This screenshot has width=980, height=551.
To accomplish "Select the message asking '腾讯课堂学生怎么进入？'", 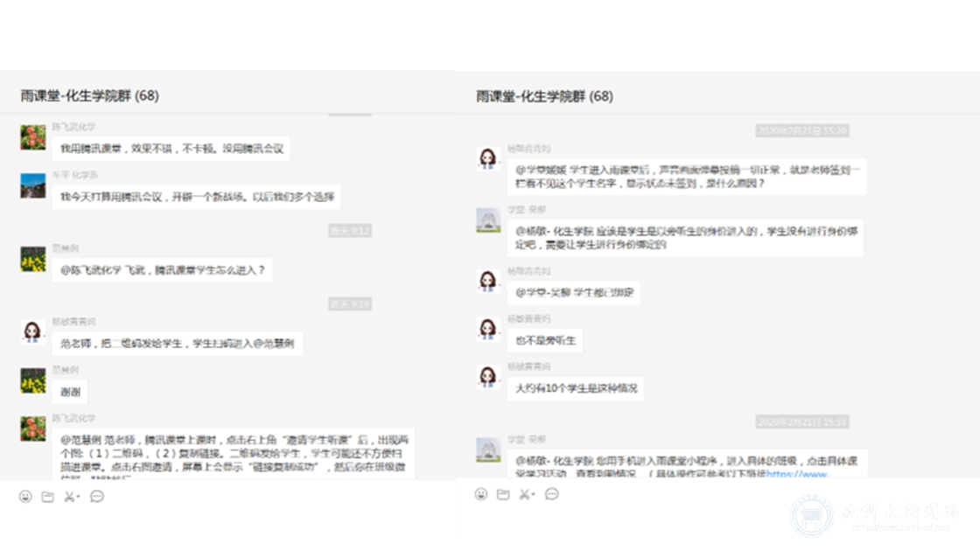I will (162, 271).
